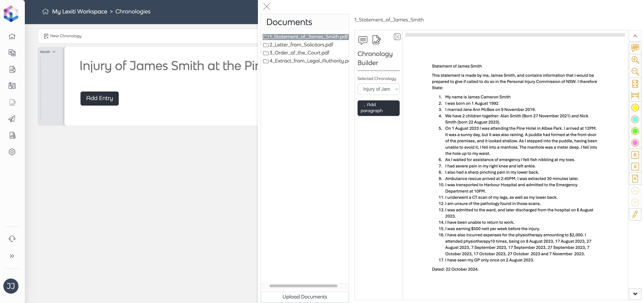644x303 pixels.
Task: Click the zoom in magnifier icon
Action: 635,60
